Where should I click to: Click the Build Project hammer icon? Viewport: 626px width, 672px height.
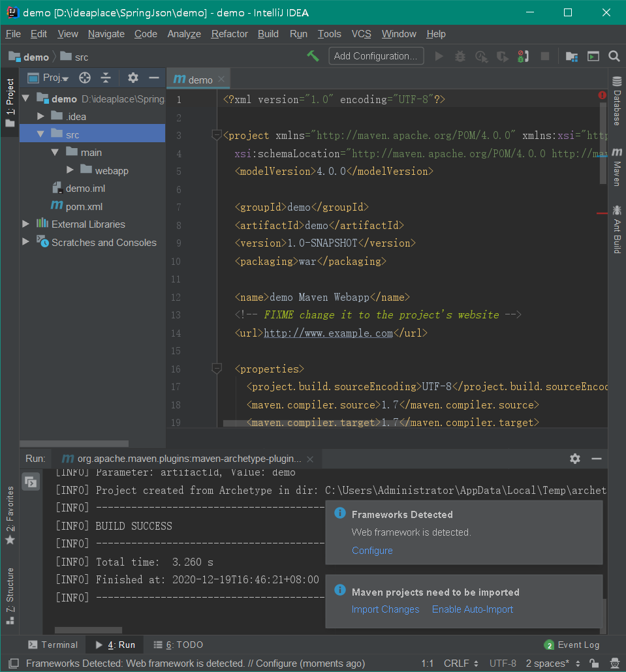pyautogui.click(x=313, y=56)
